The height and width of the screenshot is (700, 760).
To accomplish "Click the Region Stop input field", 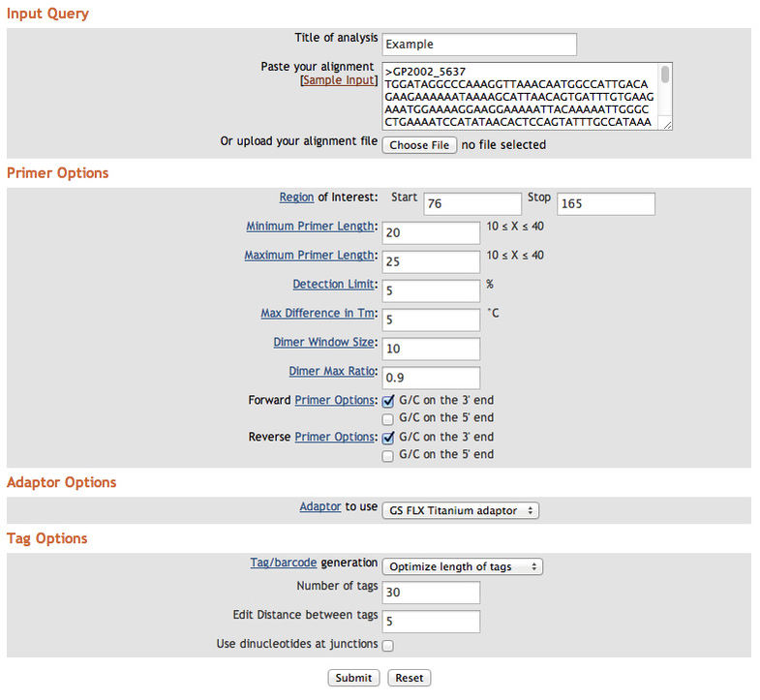I will tap(605, 204).
